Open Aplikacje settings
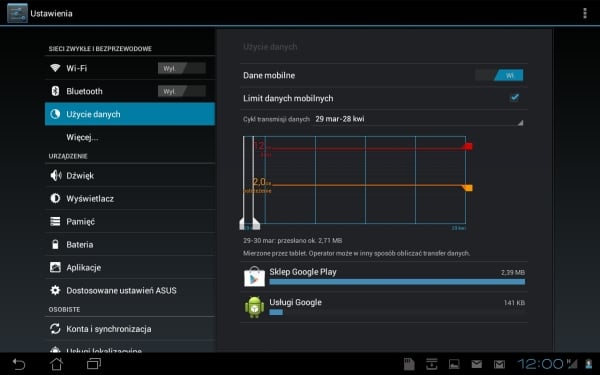 (x=130, y=267)
